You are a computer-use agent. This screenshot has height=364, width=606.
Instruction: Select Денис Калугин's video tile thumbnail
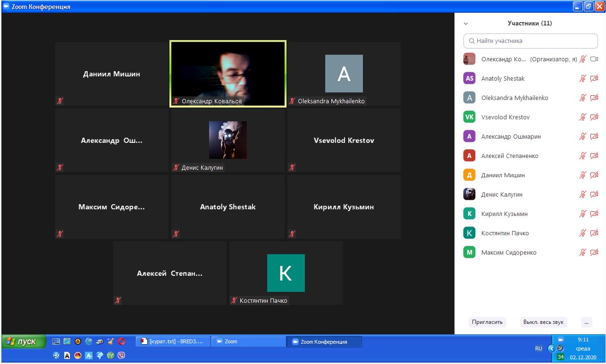click(228, 140)
